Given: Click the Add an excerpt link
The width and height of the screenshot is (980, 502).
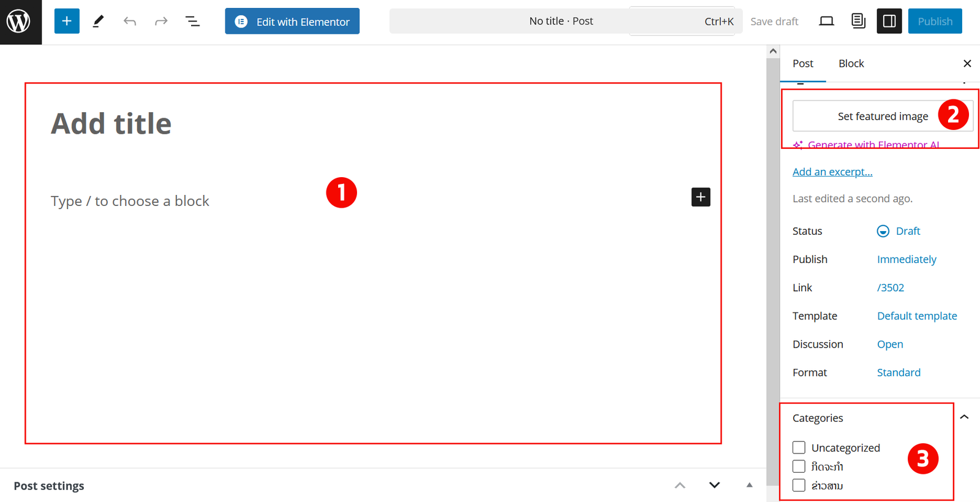Looking at the screenshot, I should (x=832, y=172).
